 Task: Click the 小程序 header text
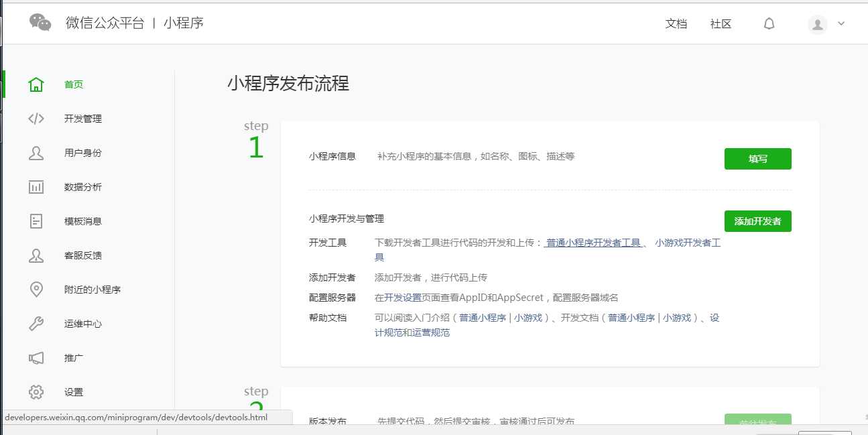click(184, 23)
